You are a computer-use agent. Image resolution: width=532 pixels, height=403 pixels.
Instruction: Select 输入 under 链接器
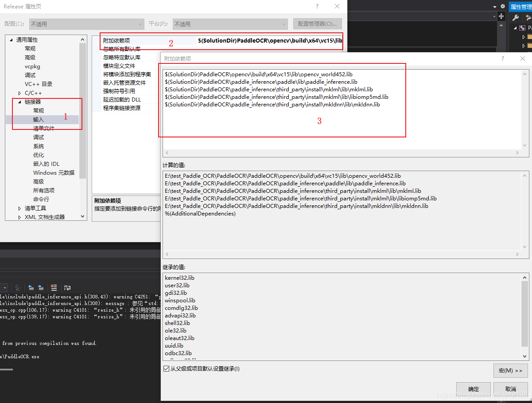pos(39,120)
